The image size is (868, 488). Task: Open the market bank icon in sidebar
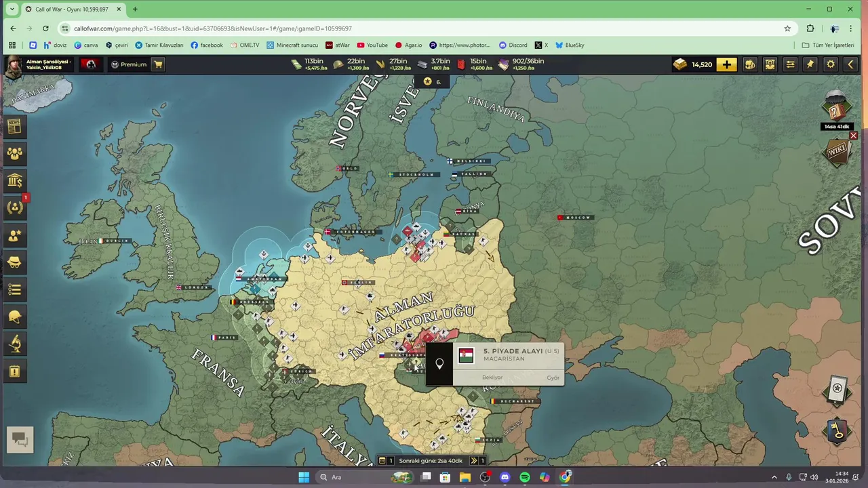pos(15,180)
